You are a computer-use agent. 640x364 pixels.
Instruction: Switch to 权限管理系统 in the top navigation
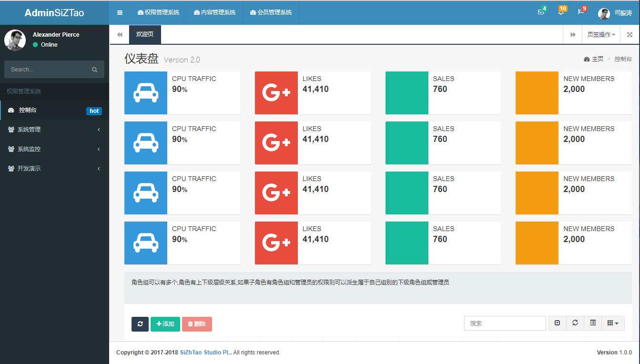coord(158,12)
